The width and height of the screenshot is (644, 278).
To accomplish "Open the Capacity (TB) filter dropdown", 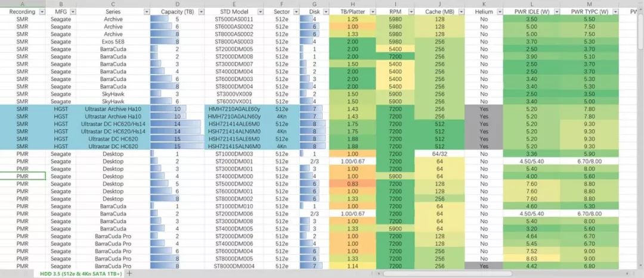I will (198, 12).
